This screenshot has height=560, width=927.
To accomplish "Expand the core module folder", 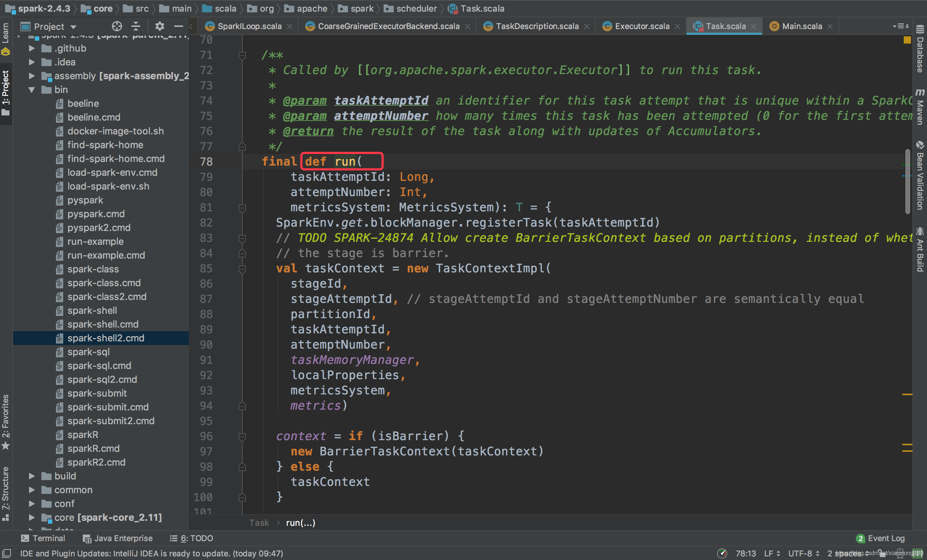I will point(32,518).
